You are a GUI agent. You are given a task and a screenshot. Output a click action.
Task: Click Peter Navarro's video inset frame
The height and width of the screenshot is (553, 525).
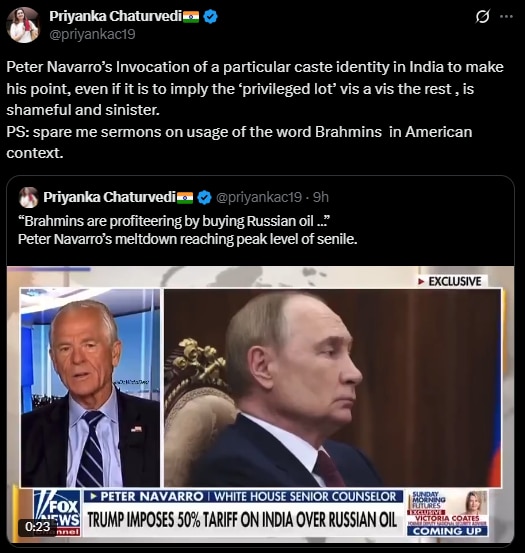tap(90, 388)
